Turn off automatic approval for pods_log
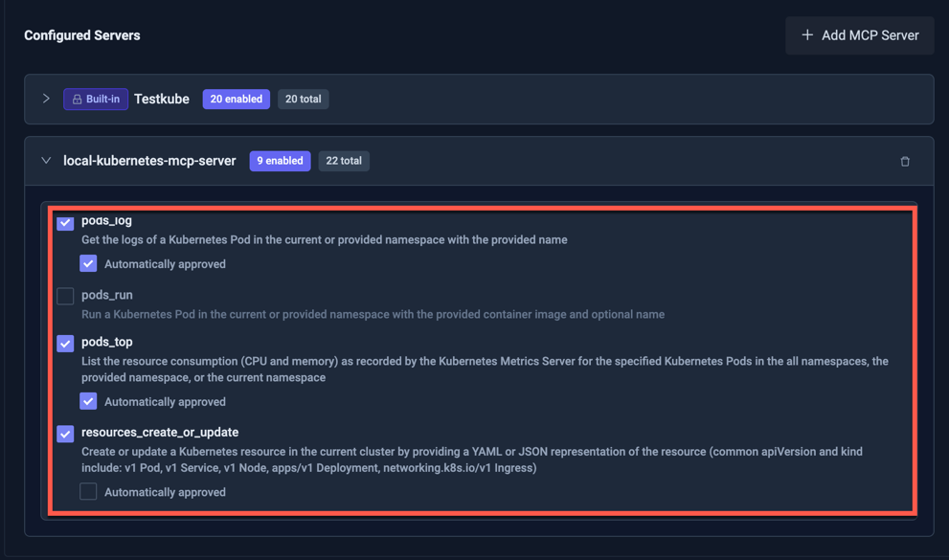The image size is (949, 560). (x=88, y=263)
